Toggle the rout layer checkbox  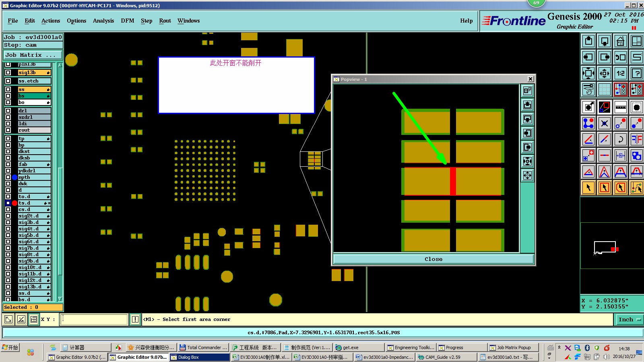[x=8, y=130]
